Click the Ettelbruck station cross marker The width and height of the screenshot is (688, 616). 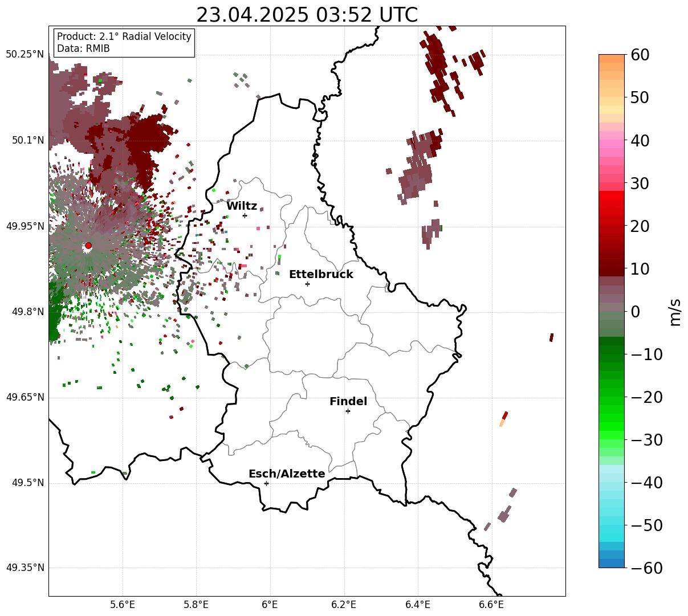[x=308, y=284]
